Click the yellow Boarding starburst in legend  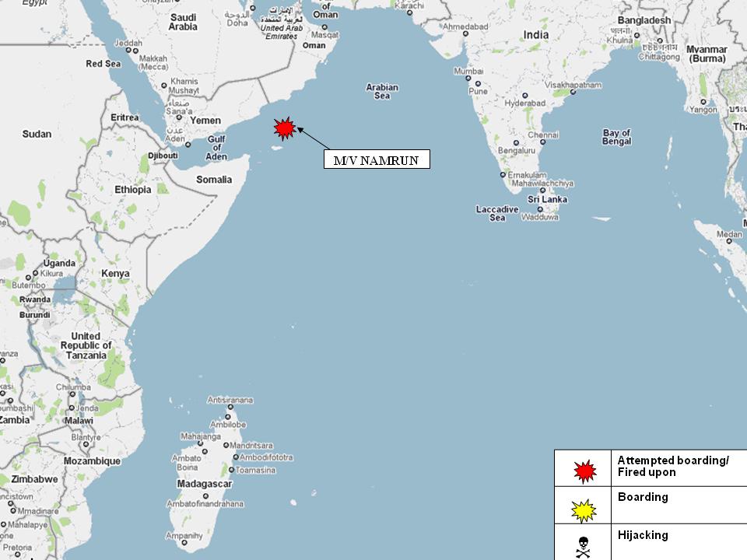pos(584,510)
